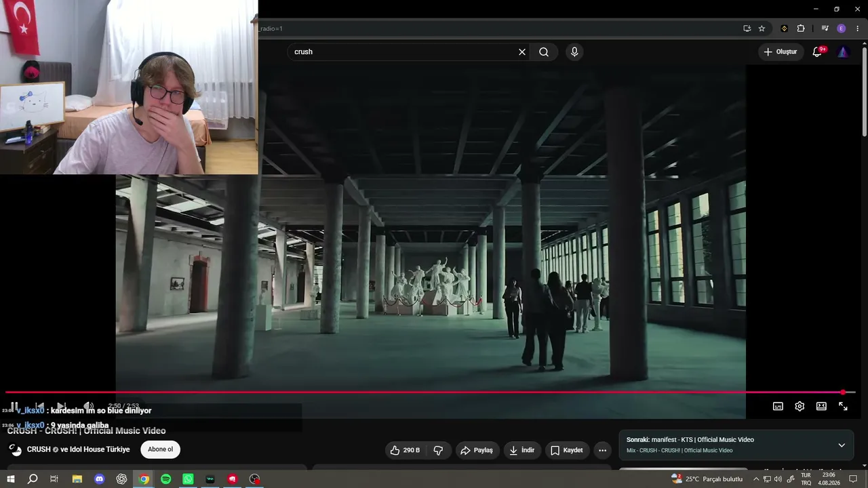Click the pen/link tray icon
This screenshot has height=488, width=868.
tap(791, 479)
